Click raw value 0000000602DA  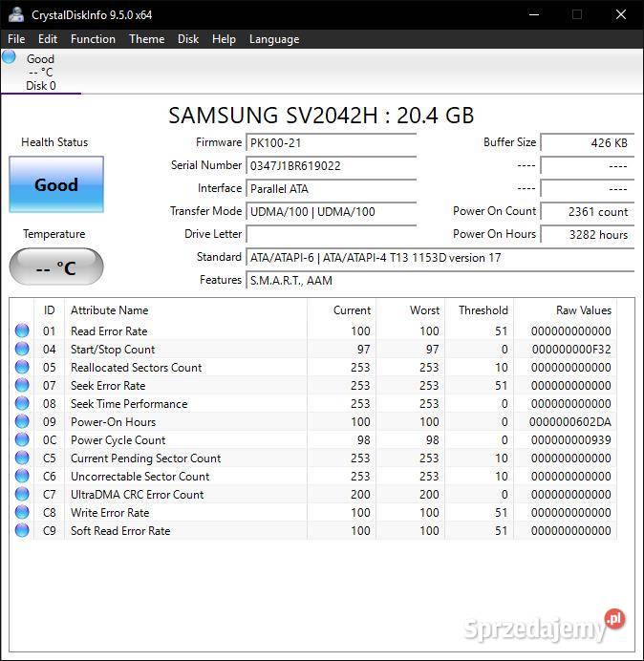coord(570,422)
